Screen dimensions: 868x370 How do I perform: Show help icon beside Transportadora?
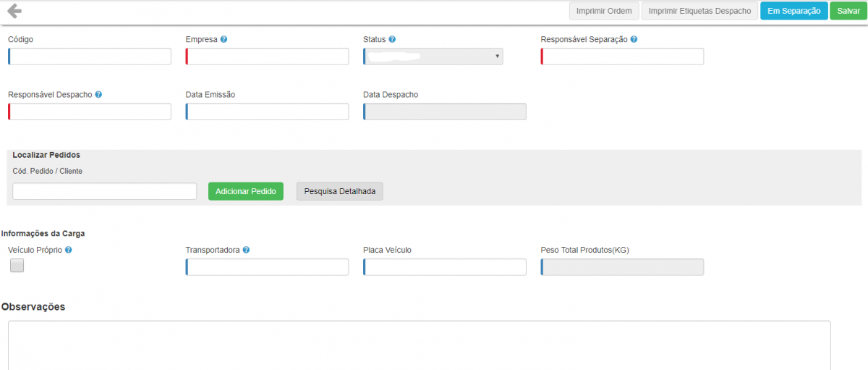pyautogui.click(x=246, y=250)
